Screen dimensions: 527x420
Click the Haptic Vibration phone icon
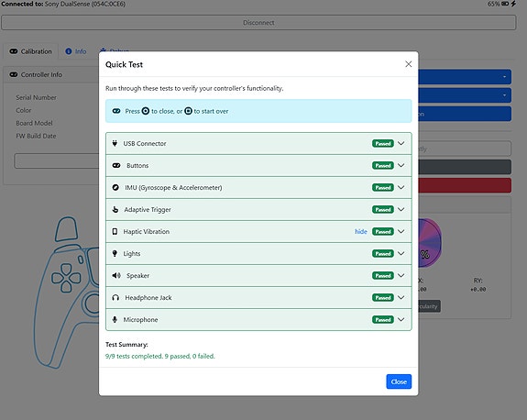pos(115,232)
